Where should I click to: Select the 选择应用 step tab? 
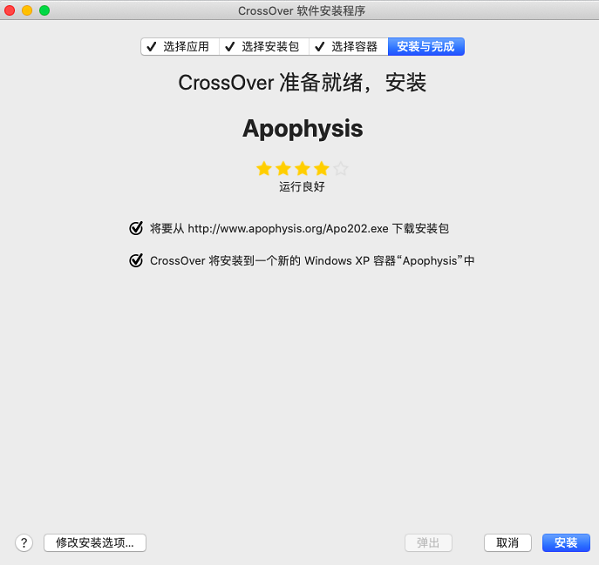(x=180, y=47)
